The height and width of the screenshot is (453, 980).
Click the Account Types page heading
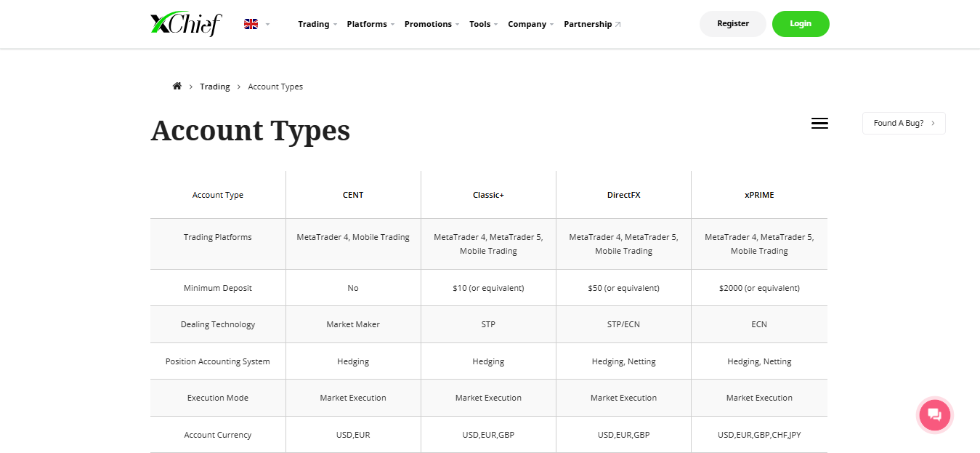(x=250, y=130)
